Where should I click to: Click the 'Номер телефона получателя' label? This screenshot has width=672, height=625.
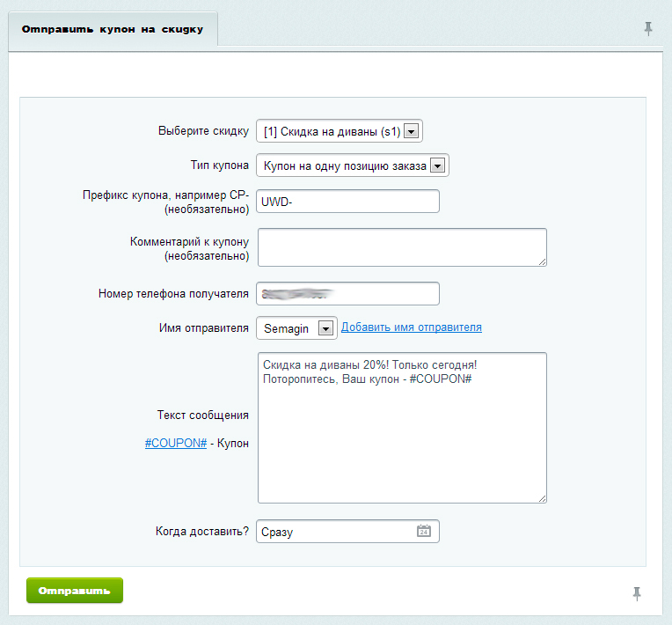point(173,294)
